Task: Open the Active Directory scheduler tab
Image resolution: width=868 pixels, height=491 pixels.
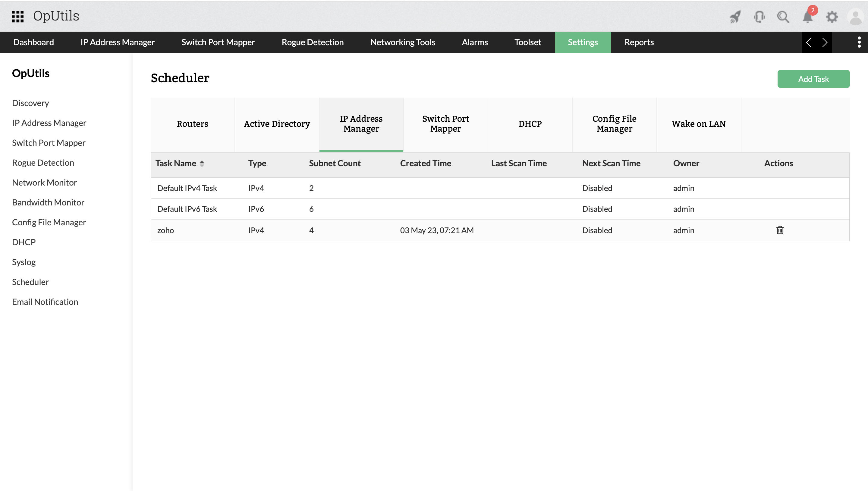Action: (277, 124)
